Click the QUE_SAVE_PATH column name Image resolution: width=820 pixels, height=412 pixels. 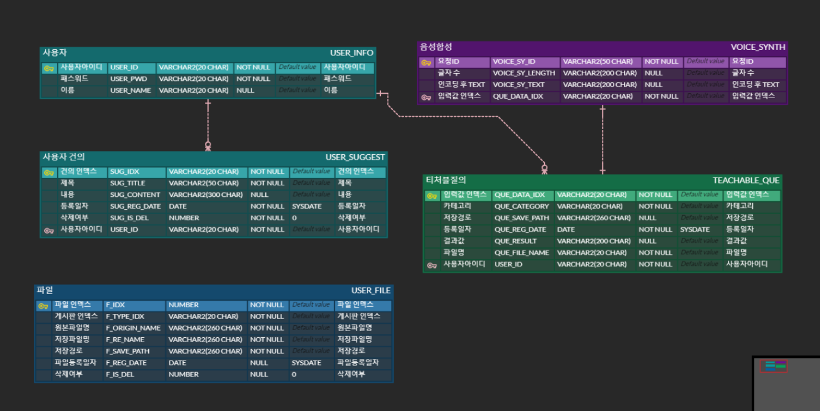coord(522,218)
